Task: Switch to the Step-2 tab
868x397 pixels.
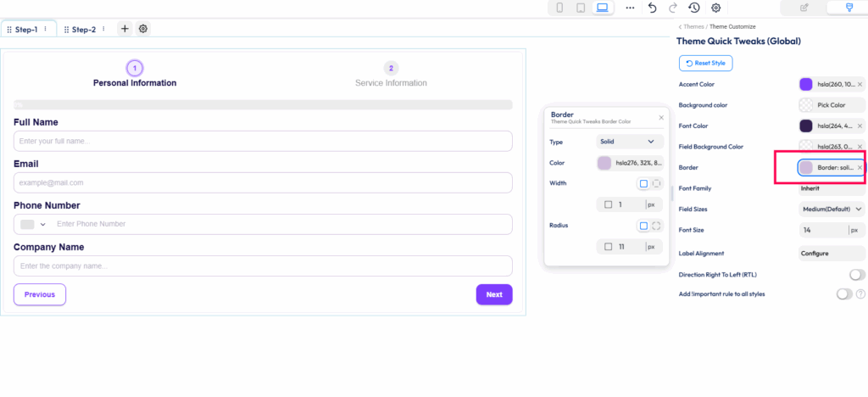Action: (84, 29)
